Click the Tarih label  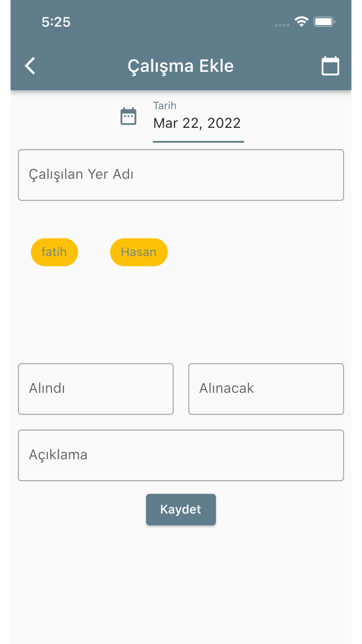164,105
